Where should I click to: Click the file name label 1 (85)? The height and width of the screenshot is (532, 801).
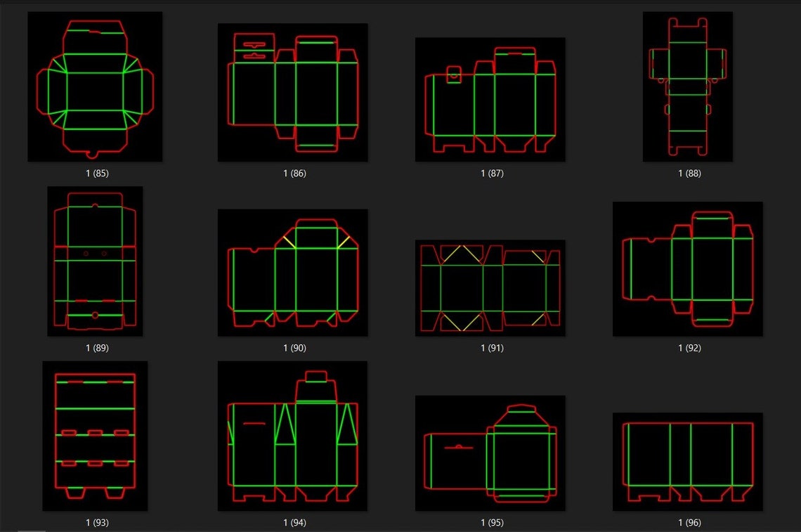coord(97,174)
